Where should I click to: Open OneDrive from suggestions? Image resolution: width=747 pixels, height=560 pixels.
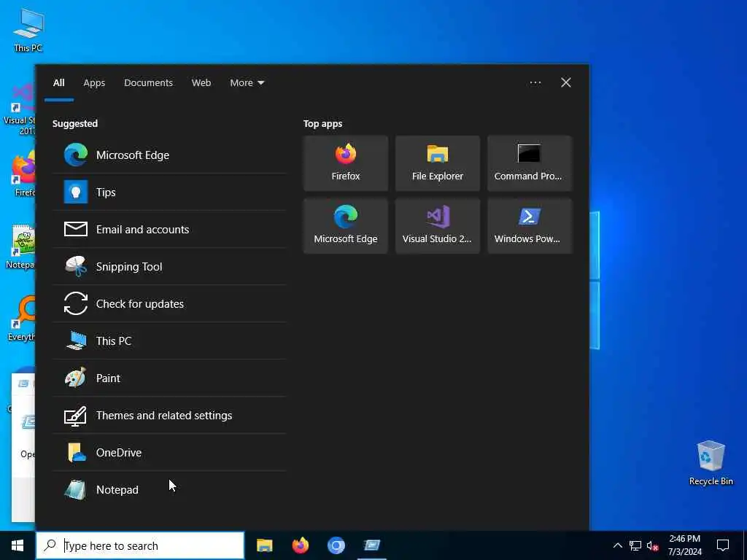tap(169, 452)
